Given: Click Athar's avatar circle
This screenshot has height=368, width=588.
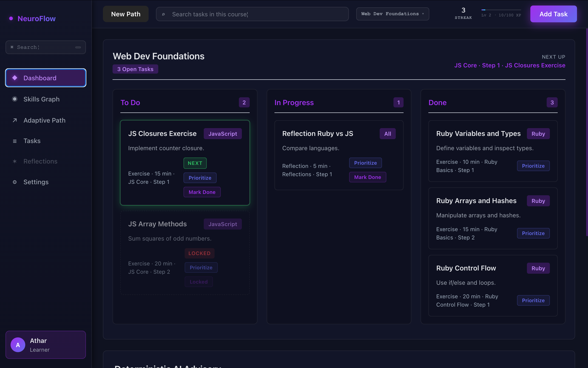Looking at the screenshot, I should coord(18,345).
